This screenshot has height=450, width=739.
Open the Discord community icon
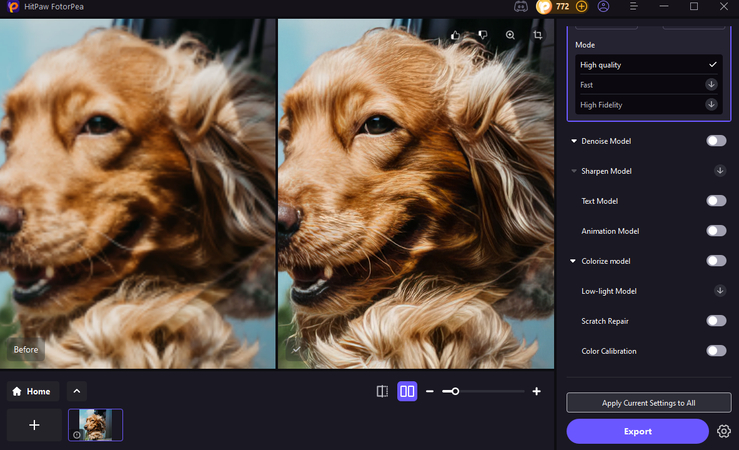click(x=521, y=7)
